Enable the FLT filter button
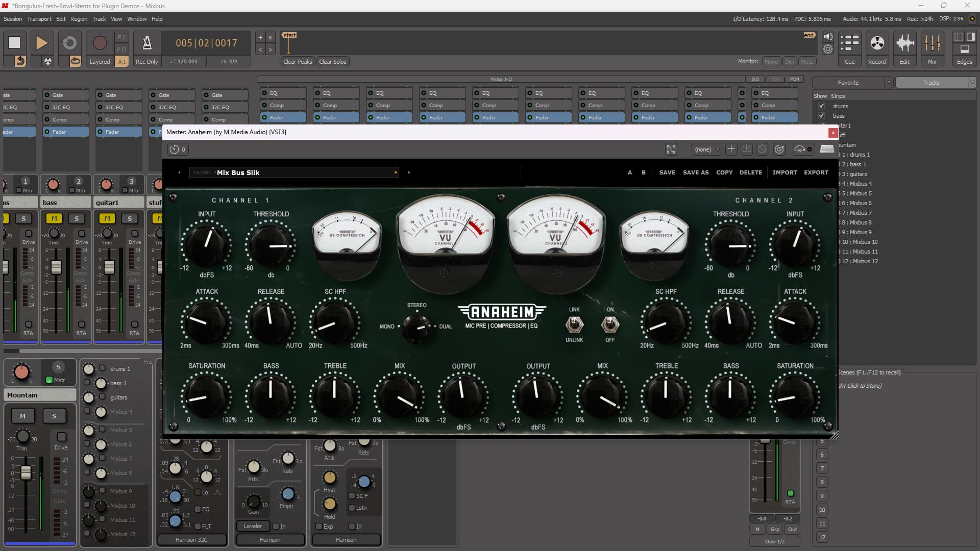 [198, 526]
